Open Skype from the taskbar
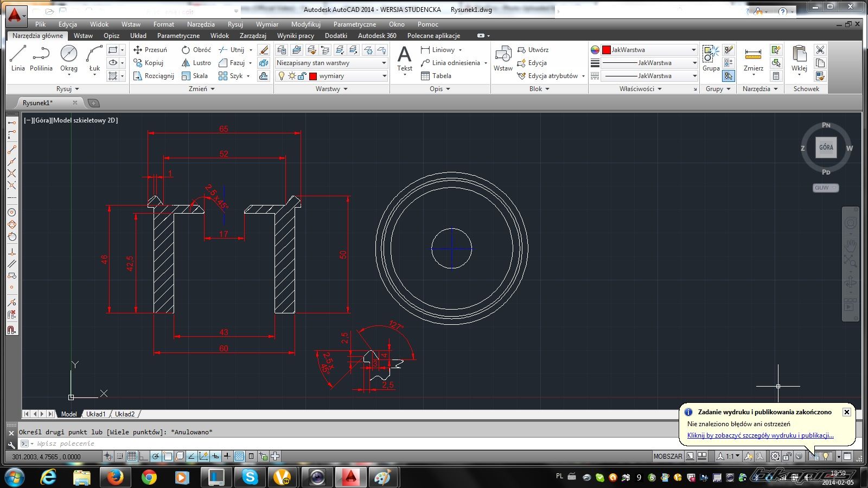868x488 pixels. point(250,477)
